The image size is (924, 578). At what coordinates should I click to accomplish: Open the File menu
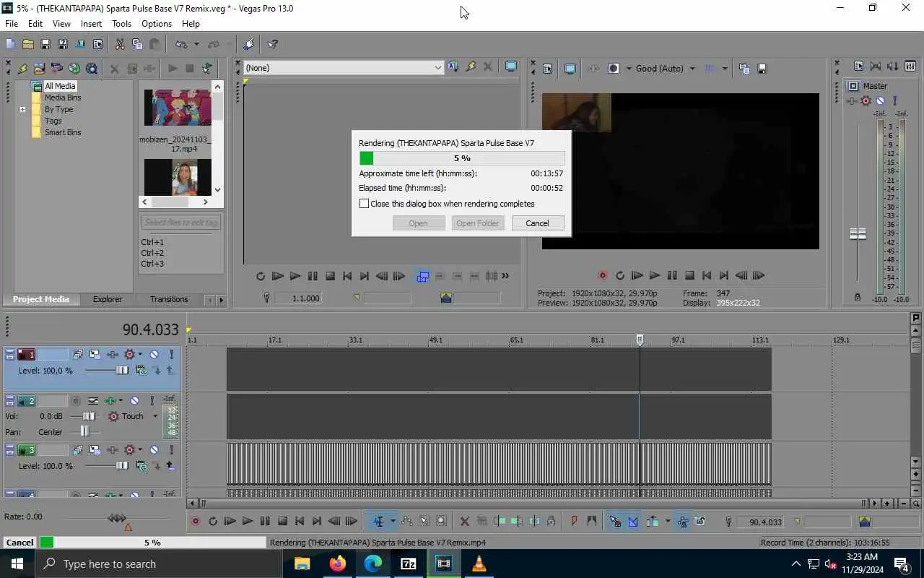12,24
